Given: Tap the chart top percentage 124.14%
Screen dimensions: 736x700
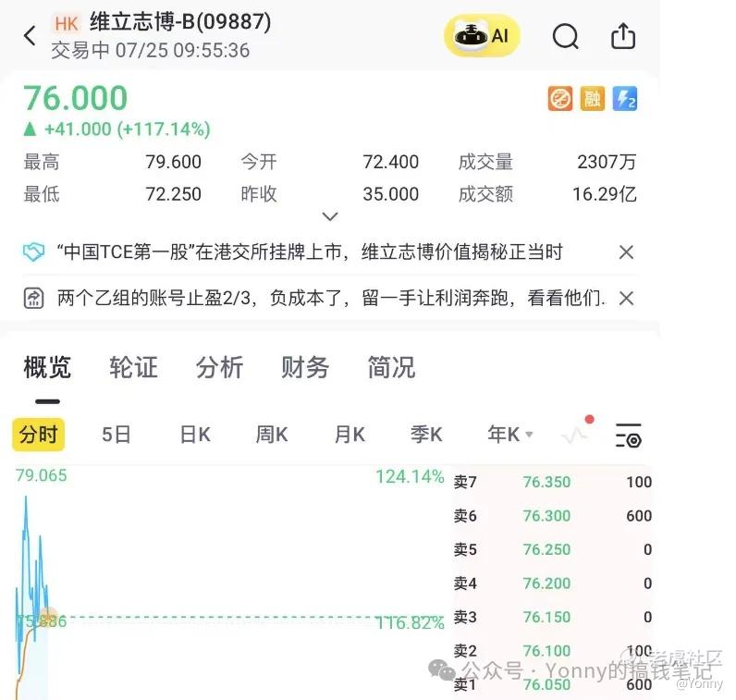Looking at the screenshot, I should click(410, 476).
